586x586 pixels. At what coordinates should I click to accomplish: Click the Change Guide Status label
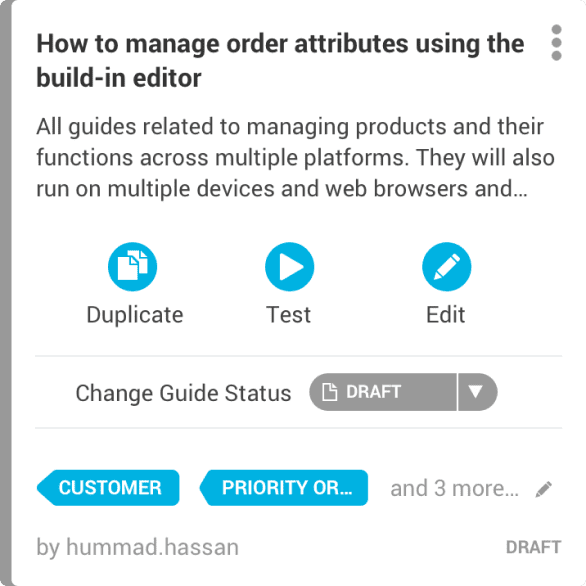pyautogui.click(x=183, y=393)
